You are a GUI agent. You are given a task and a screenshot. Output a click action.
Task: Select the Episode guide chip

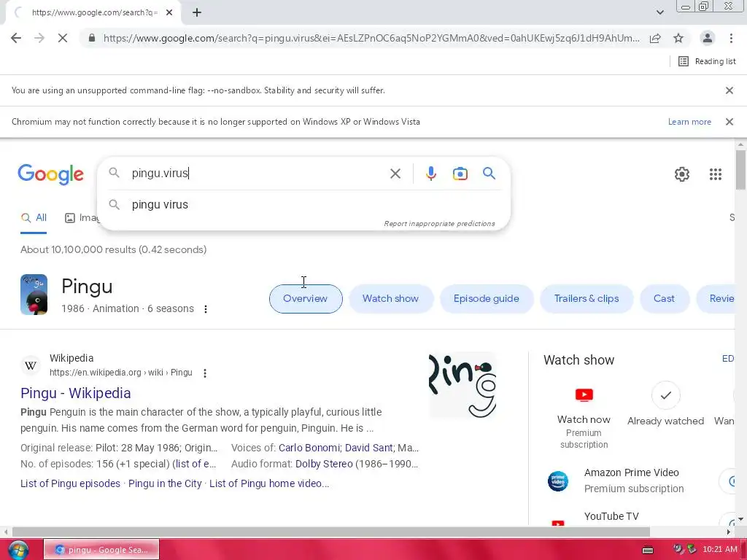click(x=486, y=298)
